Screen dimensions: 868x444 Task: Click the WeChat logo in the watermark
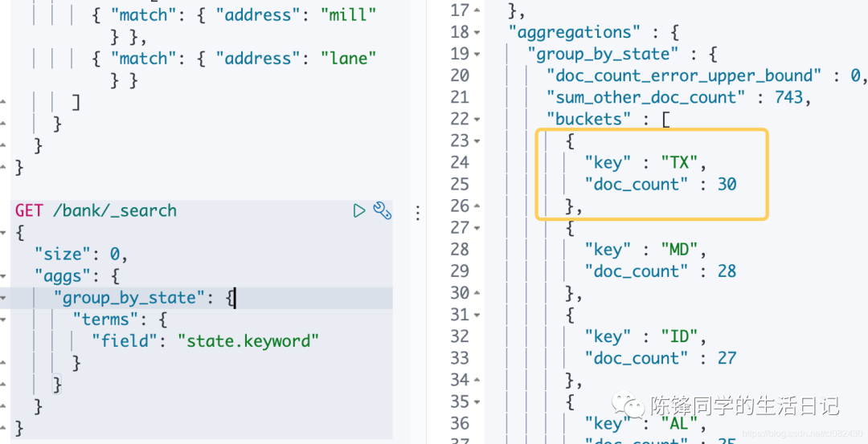click(x=624, y=404)
